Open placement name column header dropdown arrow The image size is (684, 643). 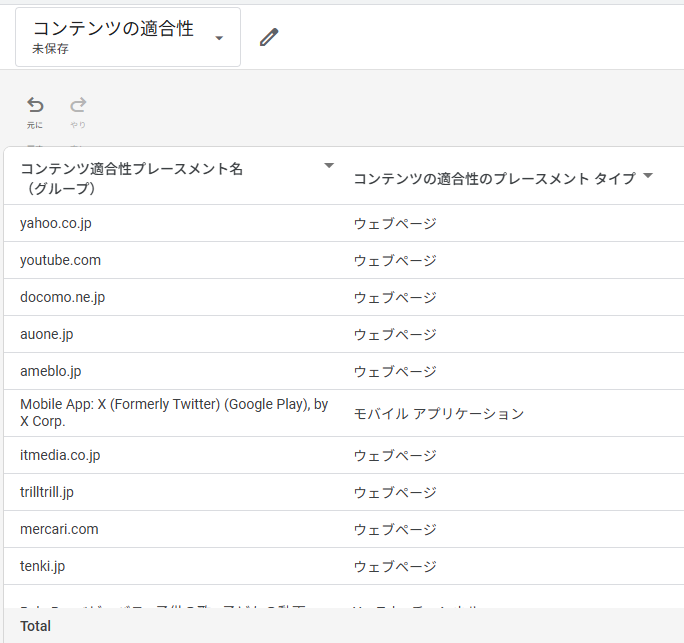[x=329, y=166]
